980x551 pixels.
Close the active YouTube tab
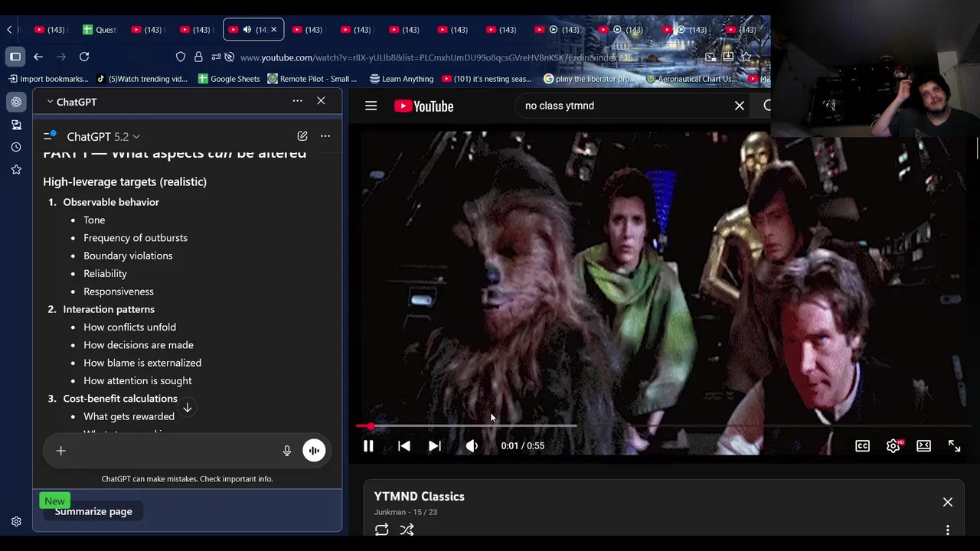(x=273, y=30)
